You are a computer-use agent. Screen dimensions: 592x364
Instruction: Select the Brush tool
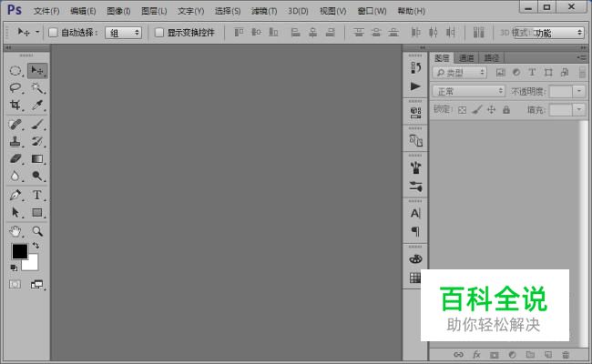click(37, 124)
